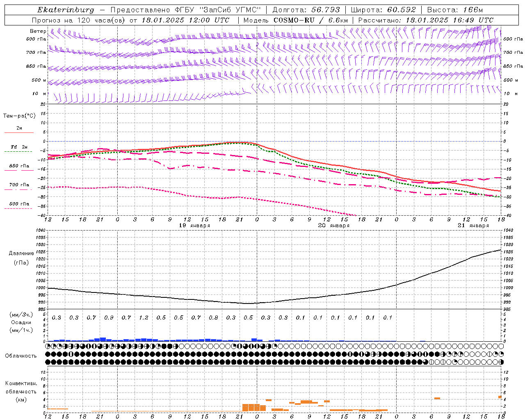Viewport: 525px width, 420px height.
Task: Click the 'Долгота: 56.793' header field
Action: [306, 10]
